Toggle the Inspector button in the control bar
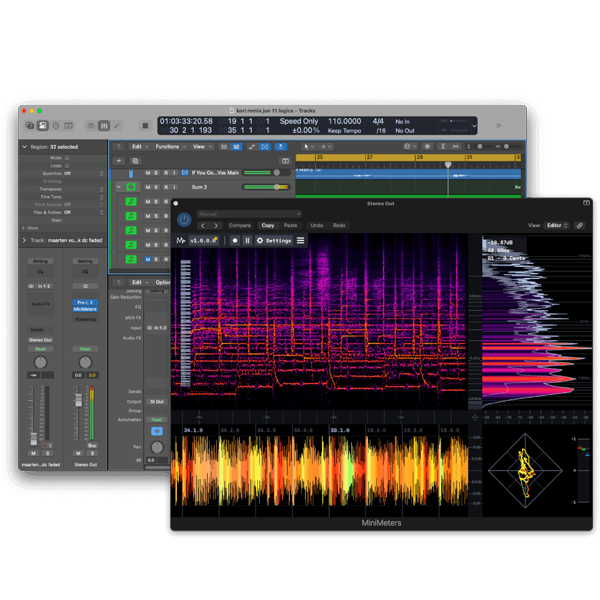 pyautogui.click(x=42, y=126)
